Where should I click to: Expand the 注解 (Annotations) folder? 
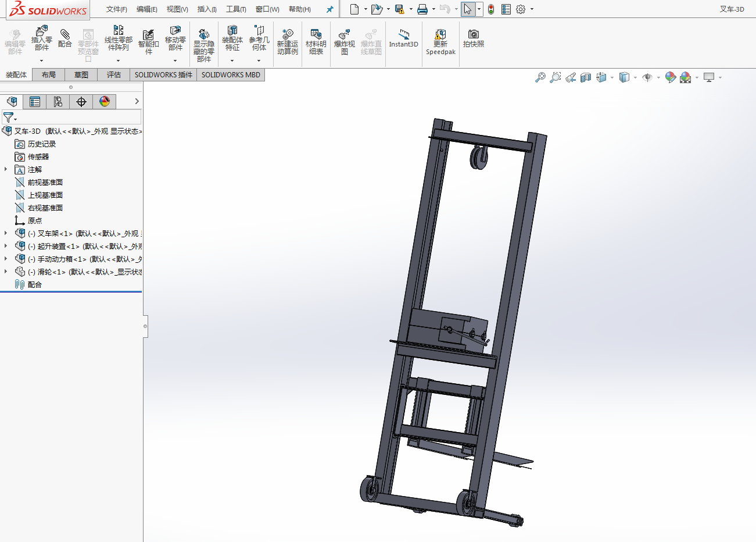pos(6,169)
